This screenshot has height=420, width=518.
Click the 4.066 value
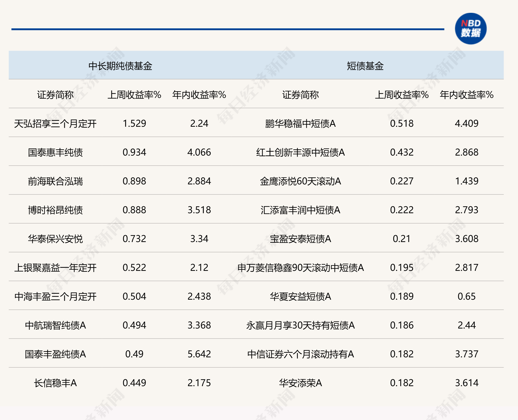point(199,152)
